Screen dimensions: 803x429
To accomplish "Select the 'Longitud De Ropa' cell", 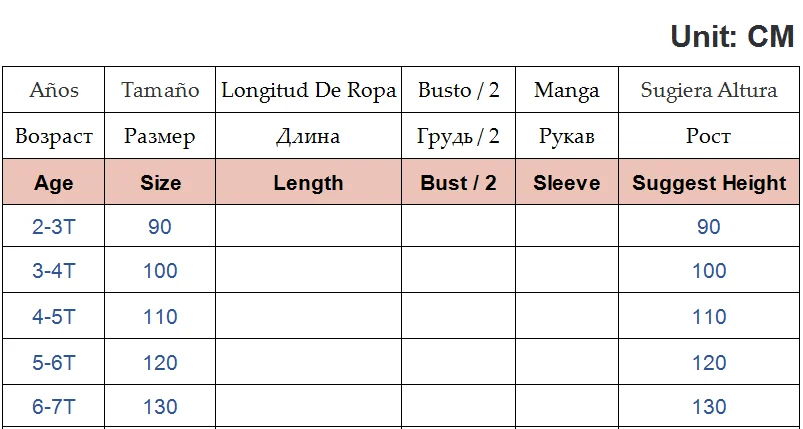I will [308, 90].
